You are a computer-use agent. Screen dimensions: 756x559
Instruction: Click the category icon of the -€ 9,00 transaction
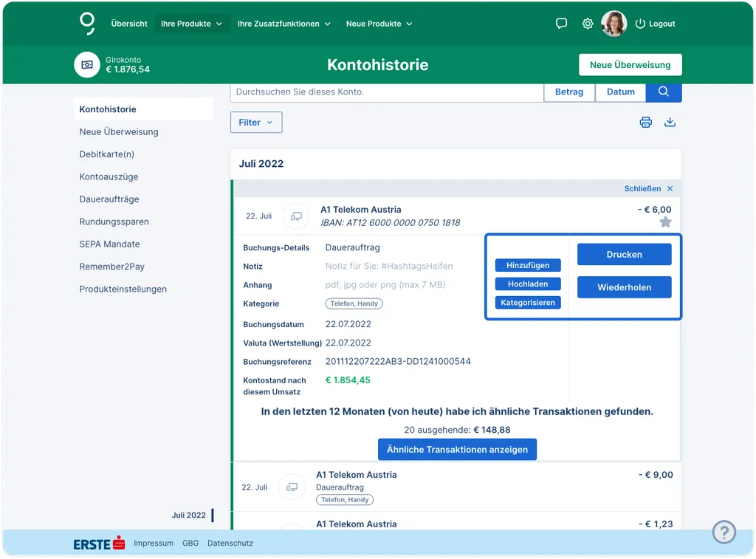[x=292, y=487]
